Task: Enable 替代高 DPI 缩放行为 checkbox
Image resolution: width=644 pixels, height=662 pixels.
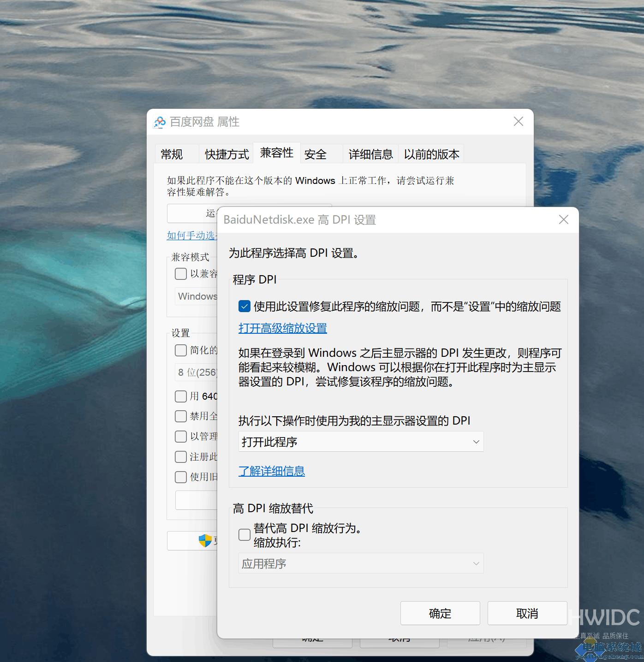Action: tap(244, 535)
